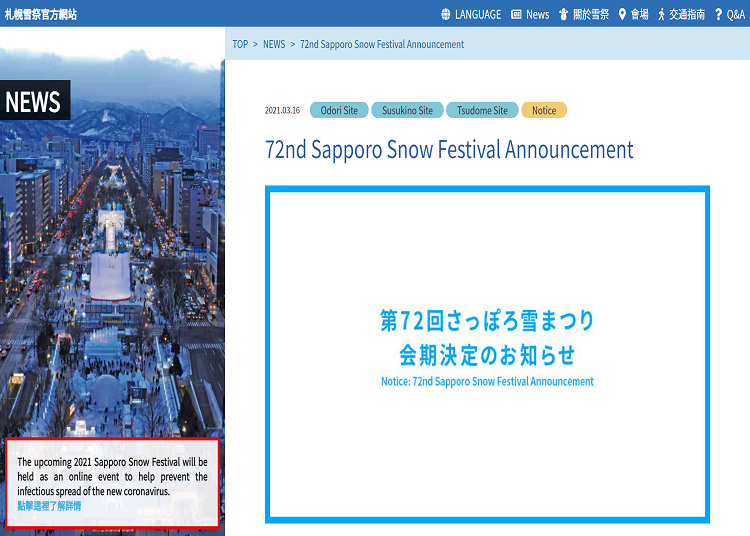
Task: Click the NEWS label over the photo
Action: [35, 100]
